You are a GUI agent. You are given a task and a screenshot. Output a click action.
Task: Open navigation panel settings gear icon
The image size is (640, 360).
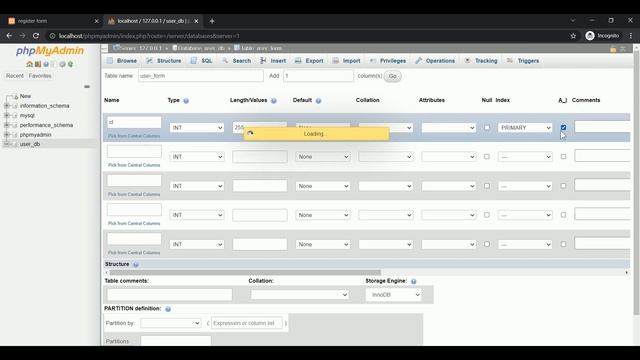click(x=62, y=64)
